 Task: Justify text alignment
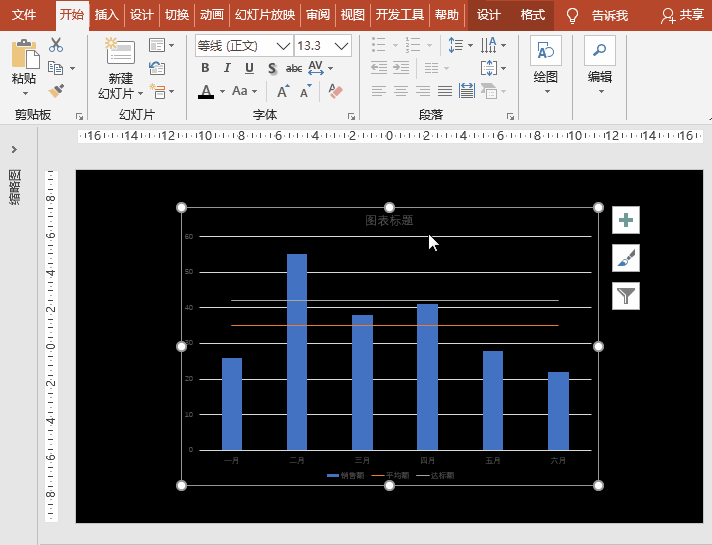click(445, 91)
